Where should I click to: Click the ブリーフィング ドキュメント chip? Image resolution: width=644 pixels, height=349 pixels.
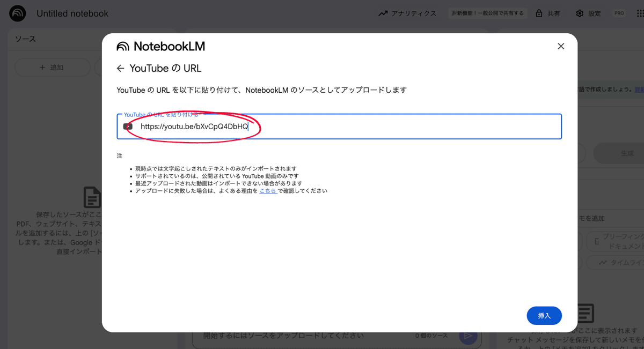tap(616, 241)
